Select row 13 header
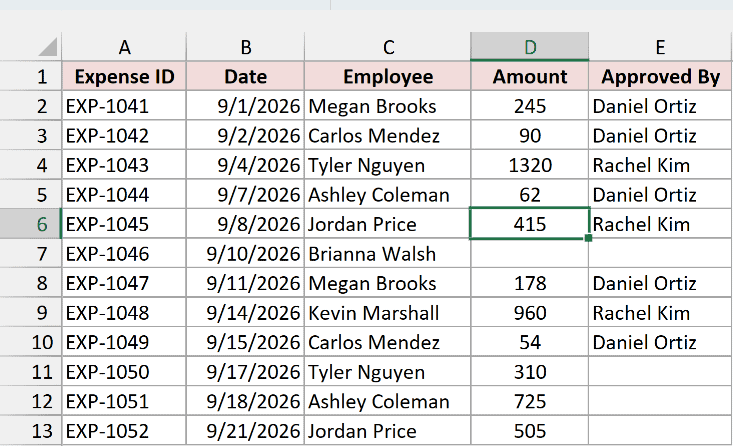Viewport: 733px width, 446px height. pyautogui.click(x=31, y=431)
